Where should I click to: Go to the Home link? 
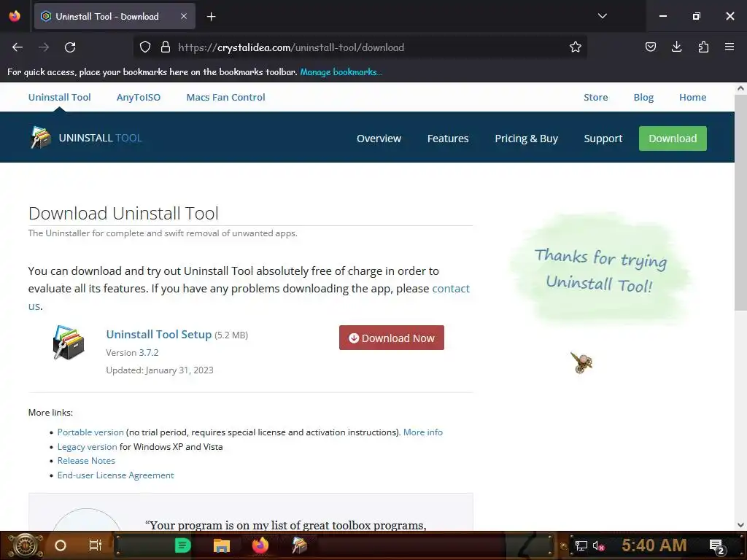pyautogui.click(x=693, y=97)
